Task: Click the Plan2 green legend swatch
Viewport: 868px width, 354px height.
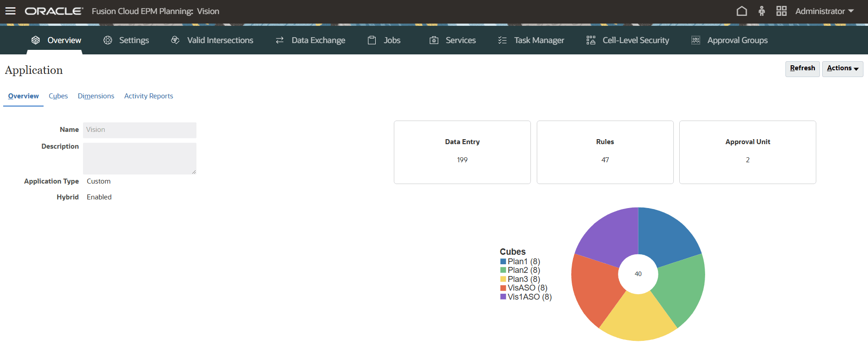Action: pyautogui.click(x=503, y=270)
